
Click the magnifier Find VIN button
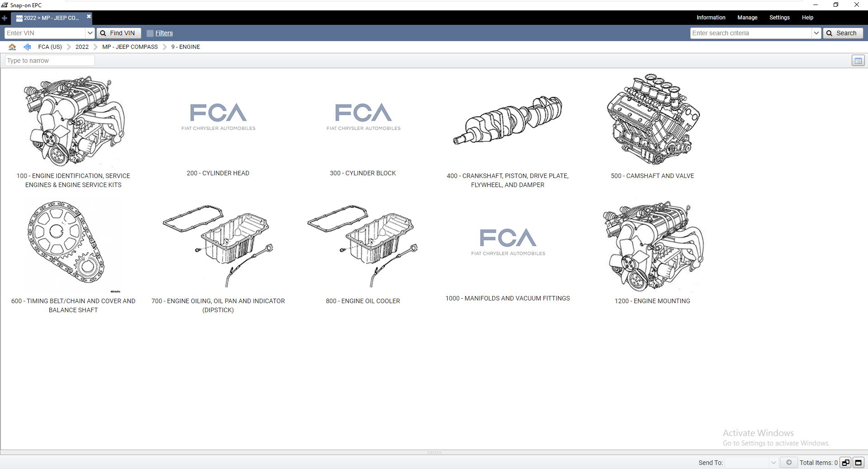pos(118,33)
